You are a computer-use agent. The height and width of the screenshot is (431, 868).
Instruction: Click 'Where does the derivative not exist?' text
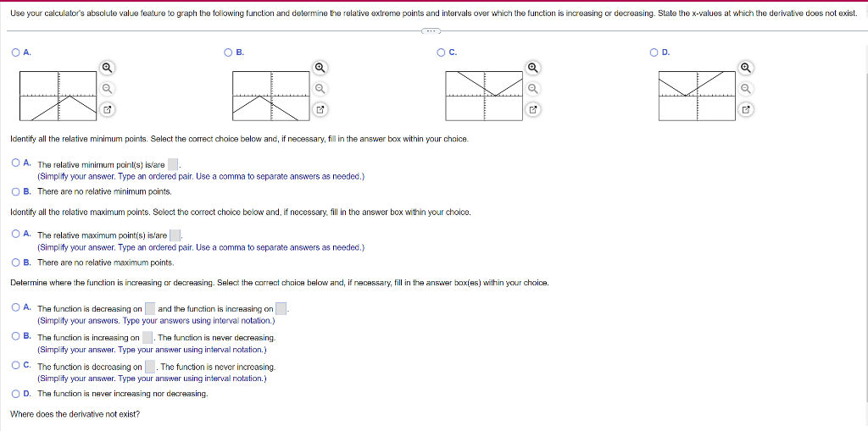(75, 414)
